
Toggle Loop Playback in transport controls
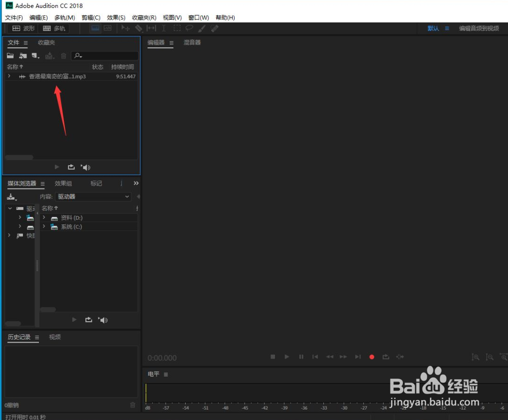tap(386, 357)
